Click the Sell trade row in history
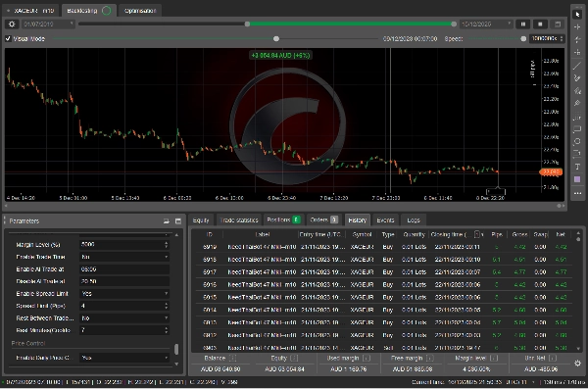 click(384, 348)
